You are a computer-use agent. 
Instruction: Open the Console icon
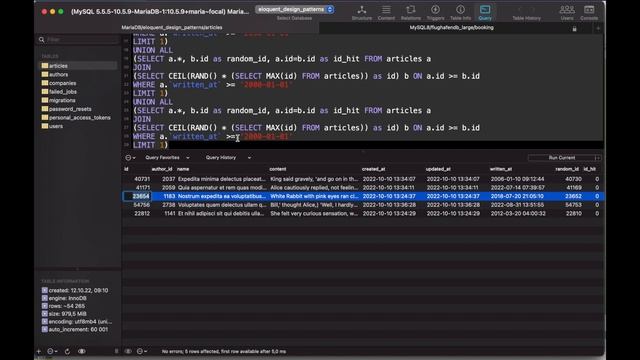point(589,12)
